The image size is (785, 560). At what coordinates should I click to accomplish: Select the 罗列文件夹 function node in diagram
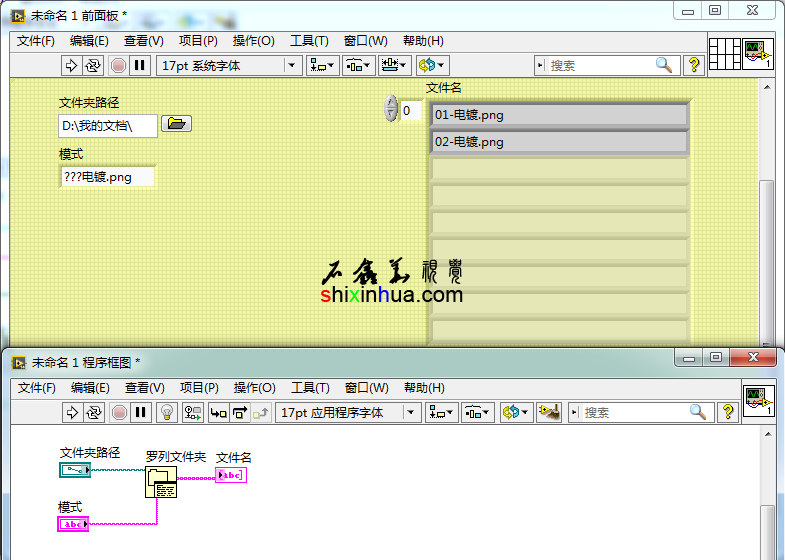[x=161, y=484]
